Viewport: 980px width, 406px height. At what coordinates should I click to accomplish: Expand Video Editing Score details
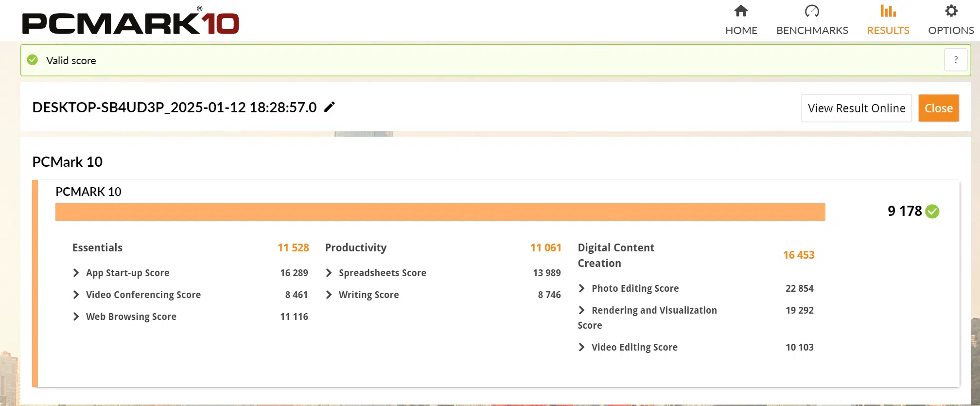(581, 347)
